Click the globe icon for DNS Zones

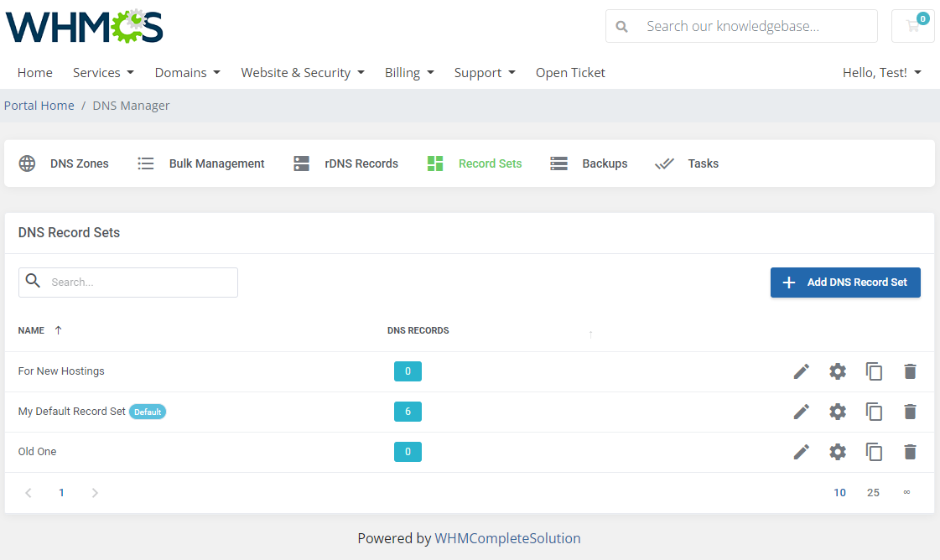pyautogui.click(x=27, y=163)
